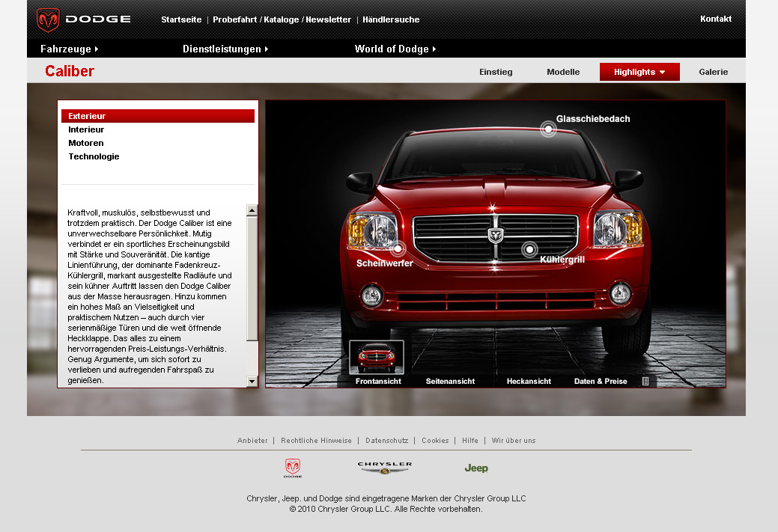Screen dimensions: 778x532
Task: Expand the Fahrzeuge menu
Action: (70, 49)
